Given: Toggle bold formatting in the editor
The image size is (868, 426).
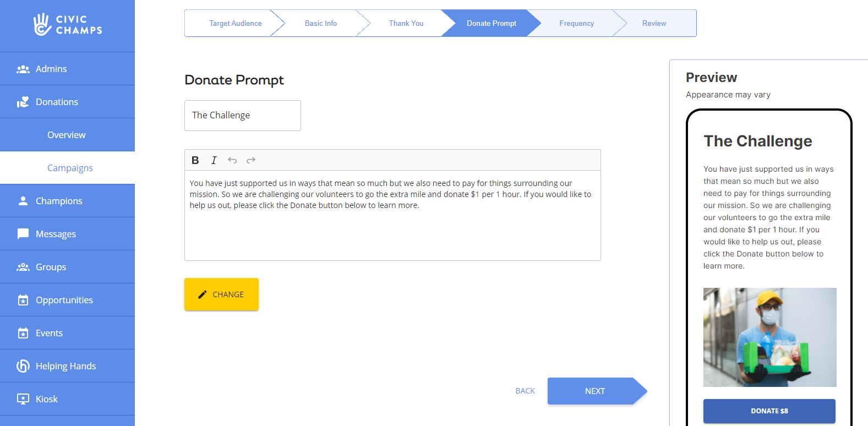Looking at the screenshot, I should [195, 160].
